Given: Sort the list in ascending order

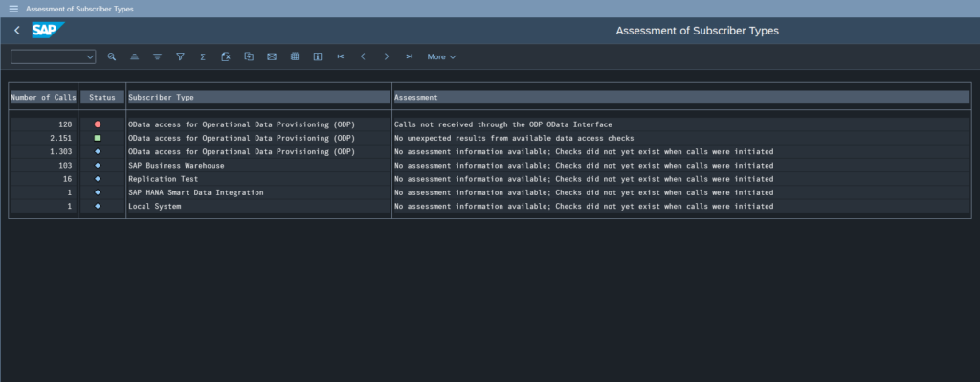Looking at the screenshot, I should (134, 56).
